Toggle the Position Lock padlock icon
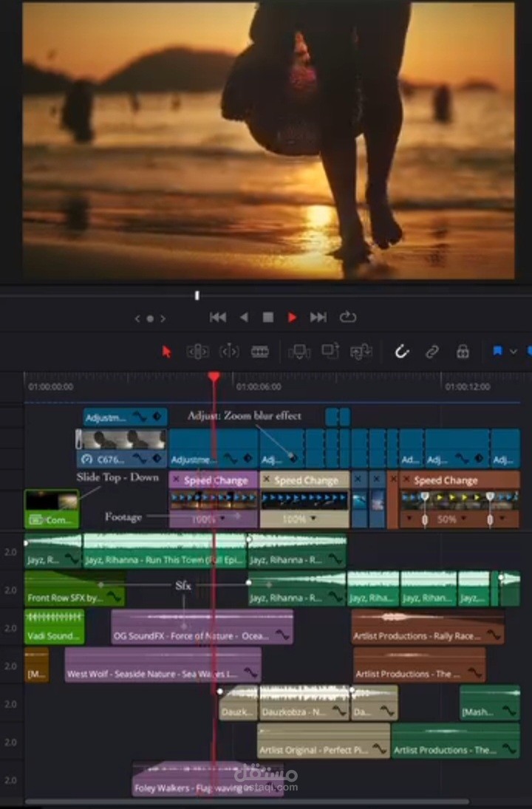 coord(463,352)
